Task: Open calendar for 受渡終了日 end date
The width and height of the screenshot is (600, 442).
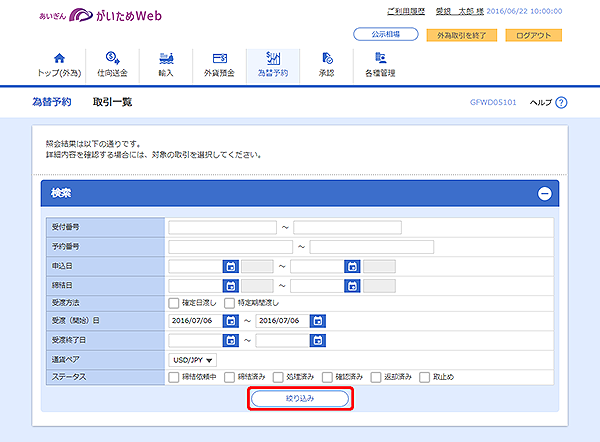Action: point(318,340)
